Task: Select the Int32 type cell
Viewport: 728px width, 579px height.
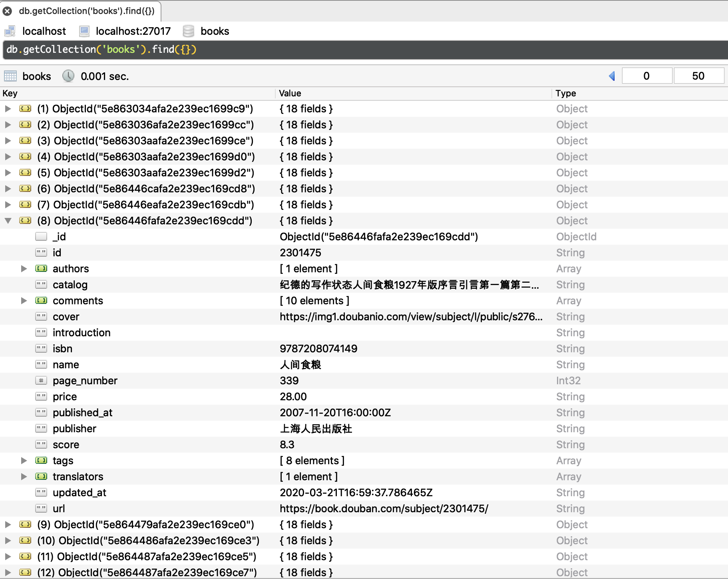Action: point(568,381)
